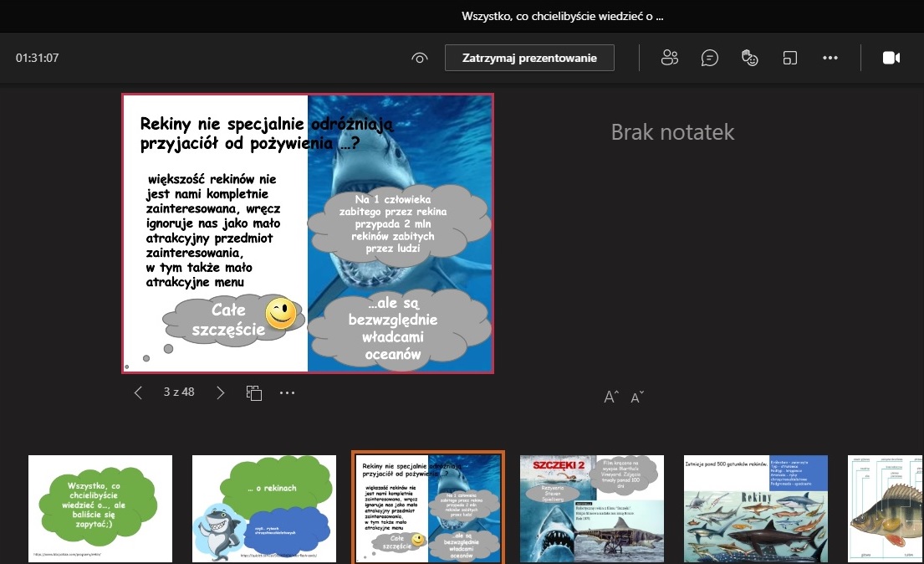Viewport: 924px width, 564px height.
Task: Increase the notes font size
Action: tap(611, 397)
